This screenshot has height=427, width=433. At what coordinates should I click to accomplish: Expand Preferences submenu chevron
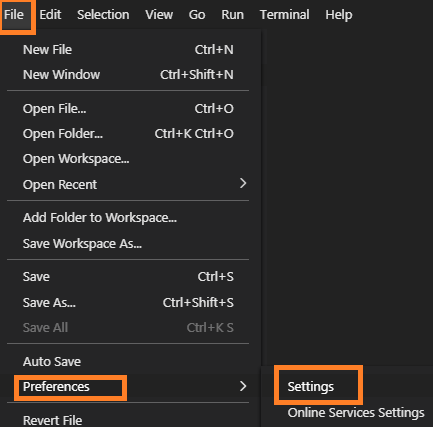click(x=243, y=386)
